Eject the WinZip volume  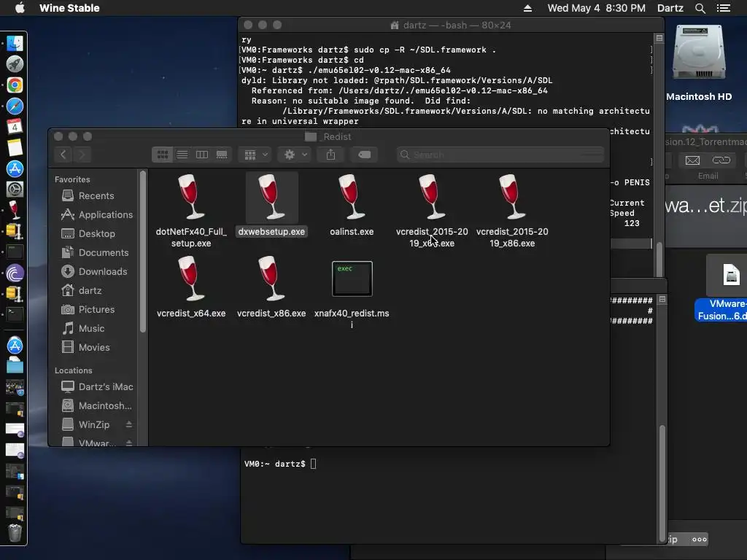(129, 424)
